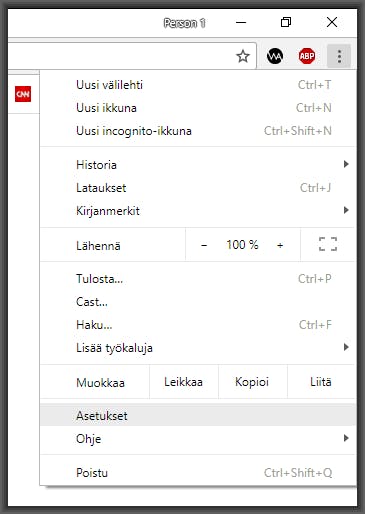The image size is (365, 514).
Task: Increase zoom with the plus button
Action: click(280, 245)
